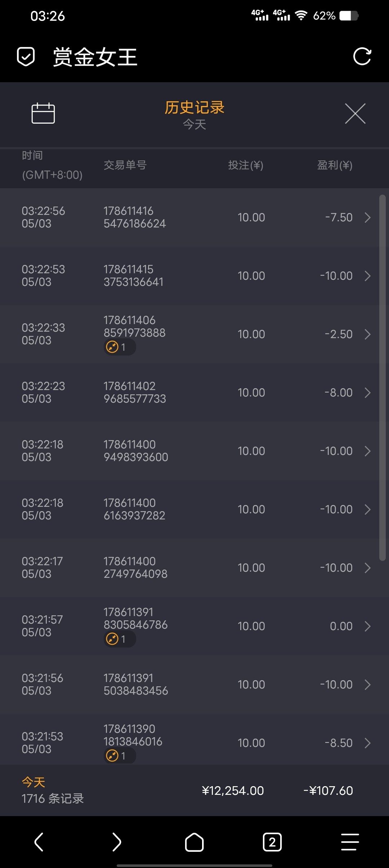Tap free-spin badge on order 8591973888
This screenshot has width=389, height=868.
120,347
